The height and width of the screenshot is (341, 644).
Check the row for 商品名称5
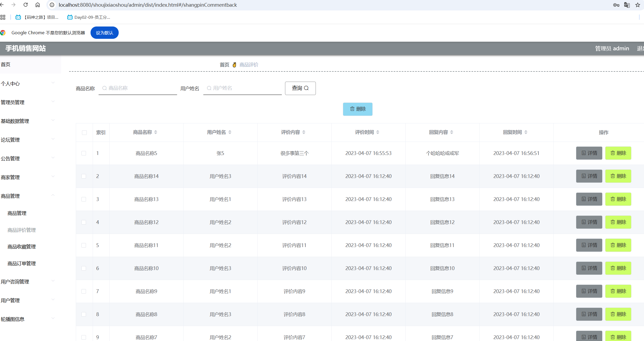coord(84,153)
